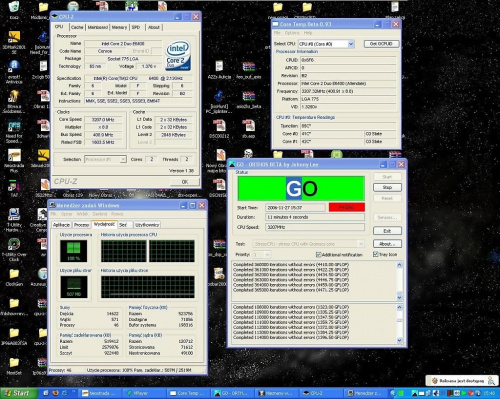Click the Reset button in Orthos

point(387,198)
